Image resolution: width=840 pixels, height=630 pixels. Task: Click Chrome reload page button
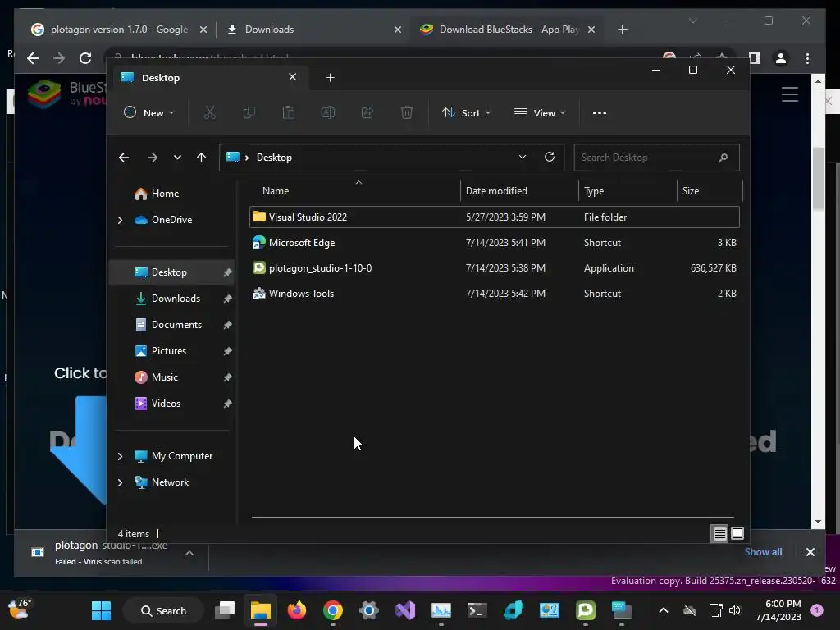85,58
